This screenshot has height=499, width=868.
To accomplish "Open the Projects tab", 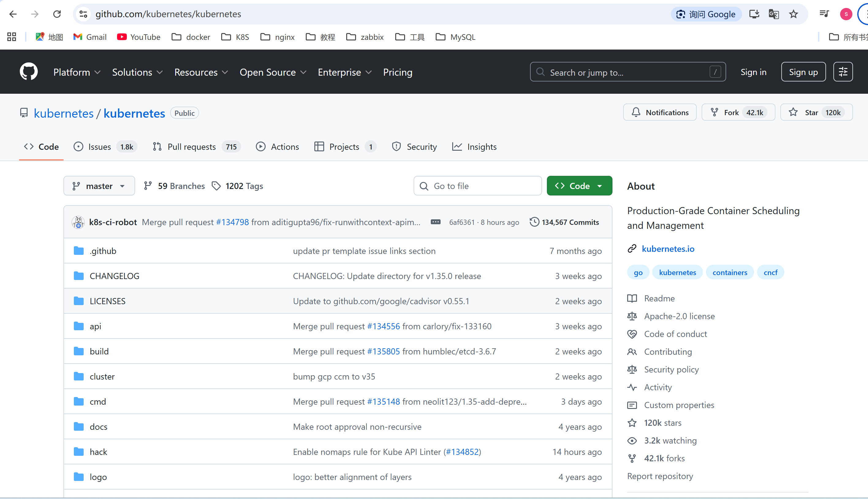I will [345, 147].
